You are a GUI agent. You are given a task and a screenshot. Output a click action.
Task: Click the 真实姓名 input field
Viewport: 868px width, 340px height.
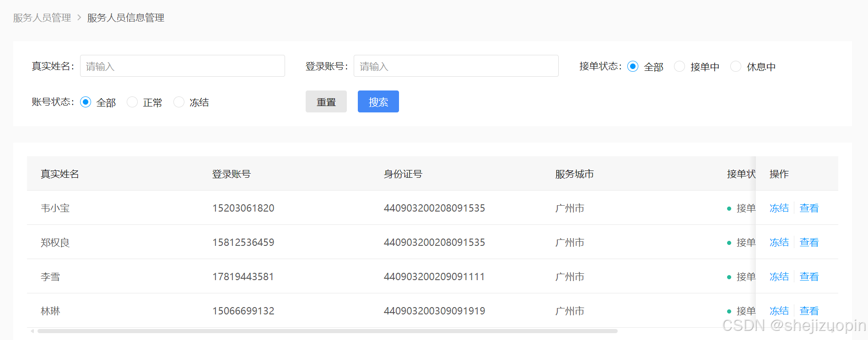point(183,66)
